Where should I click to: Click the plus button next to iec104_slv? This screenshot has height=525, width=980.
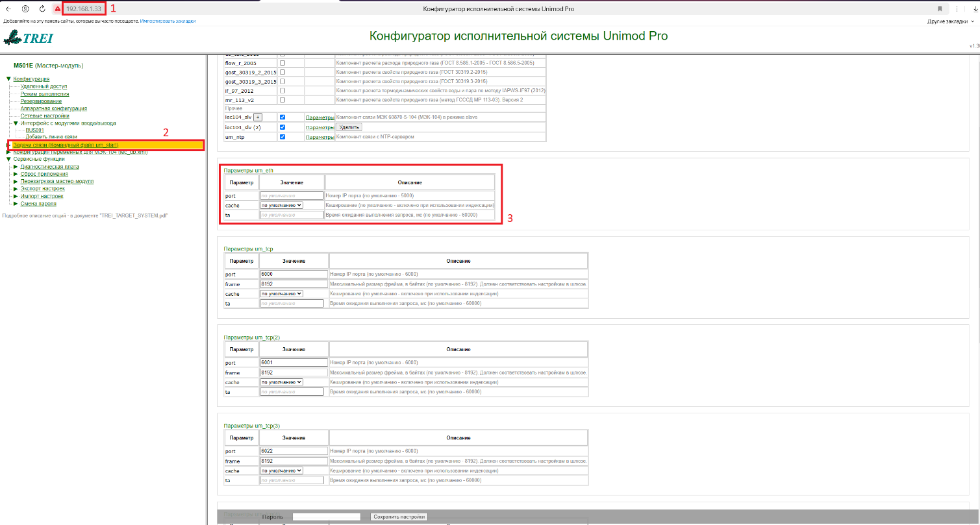(258, 117)
